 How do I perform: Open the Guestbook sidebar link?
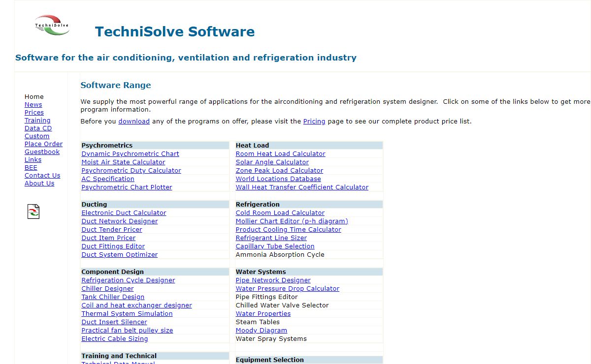point(42,152)
